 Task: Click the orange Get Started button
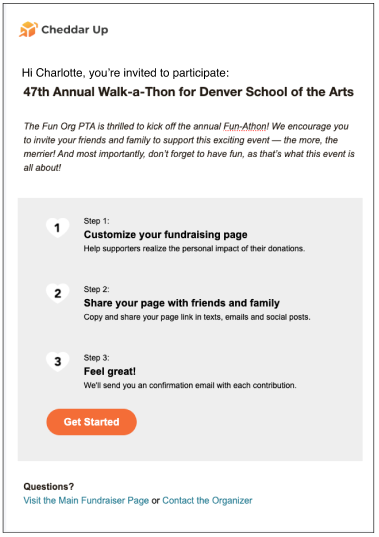[x=91, y=422]
